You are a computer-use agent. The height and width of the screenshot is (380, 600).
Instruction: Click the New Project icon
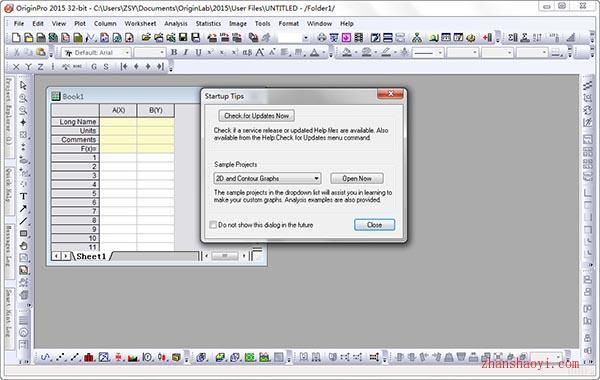(16, 38)
